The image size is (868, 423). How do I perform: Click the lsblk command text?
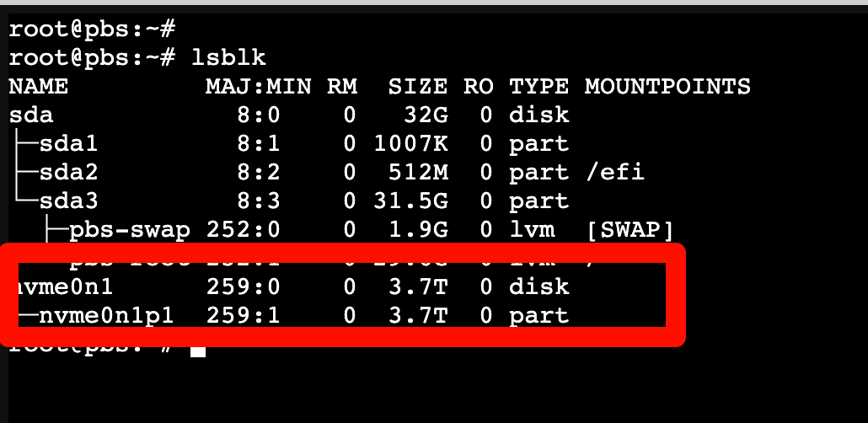pyautogui.click(x=229, y=57)
